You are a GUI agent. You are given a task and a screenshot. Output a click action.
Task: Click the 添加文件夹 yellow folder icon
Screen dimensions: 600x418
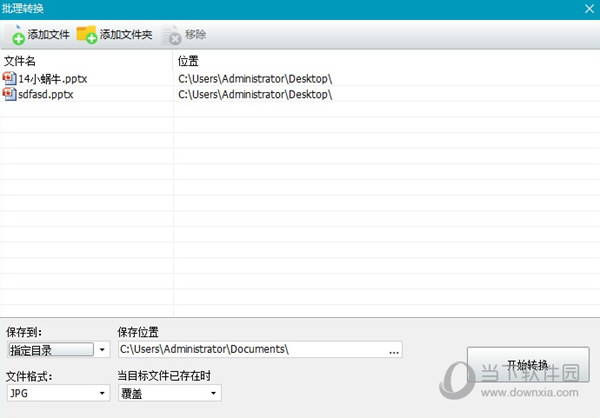pos(87,35)
